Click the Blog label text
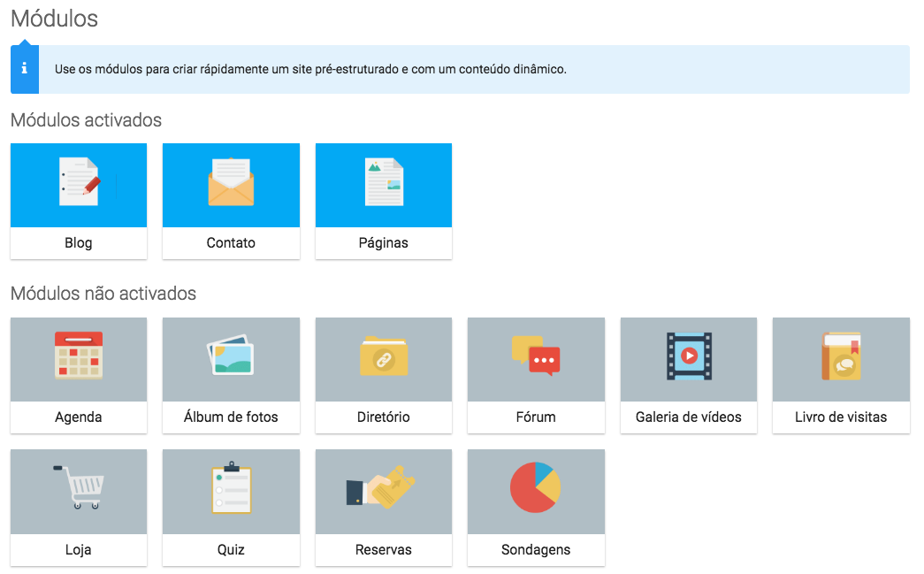 (x=79, y=243)
